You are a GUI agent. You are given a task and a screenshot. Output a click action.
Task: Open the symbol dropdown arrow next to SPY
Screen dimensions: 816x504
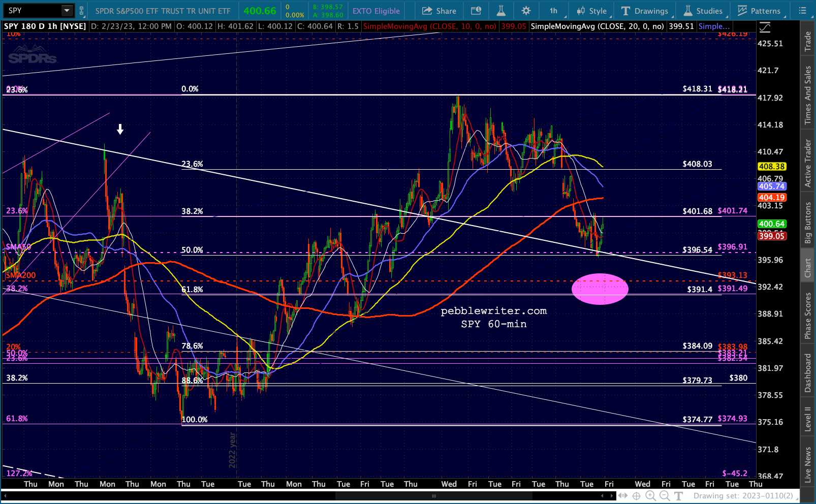pos(67,11)
